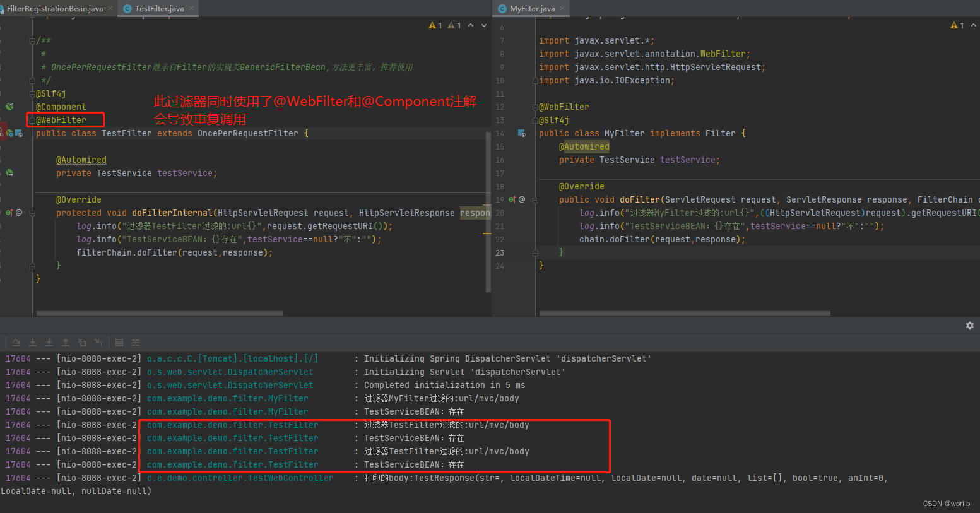Screen dimensions: 980x513
Task: Collapse fold marker at @Slf4j line 13
Action: point(535,121)
